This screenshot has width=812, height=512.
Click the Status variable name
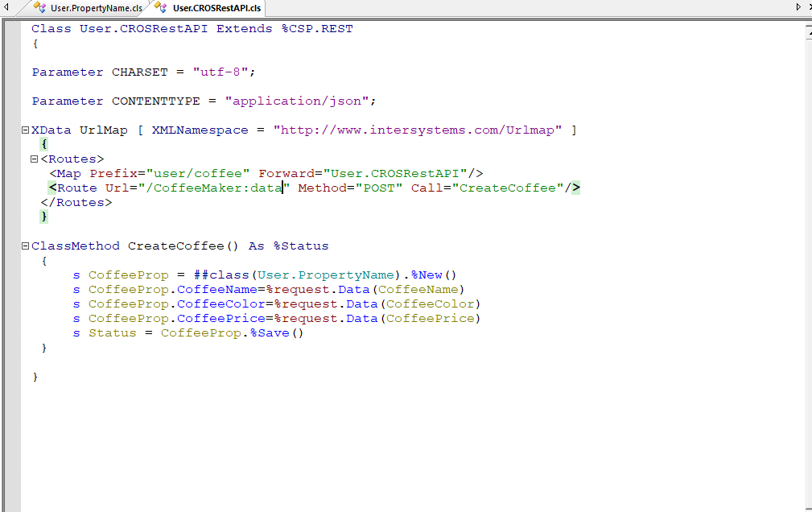click(113, 333)
